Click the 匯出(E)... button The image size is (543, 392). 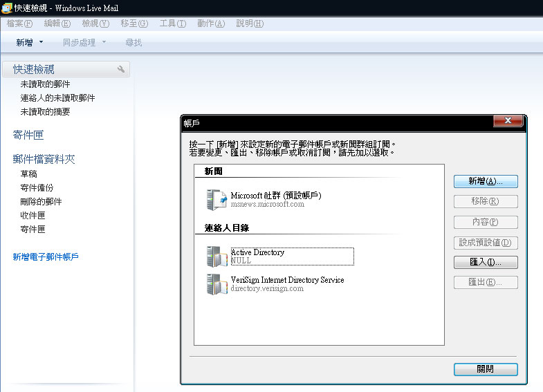pos(486,282)
